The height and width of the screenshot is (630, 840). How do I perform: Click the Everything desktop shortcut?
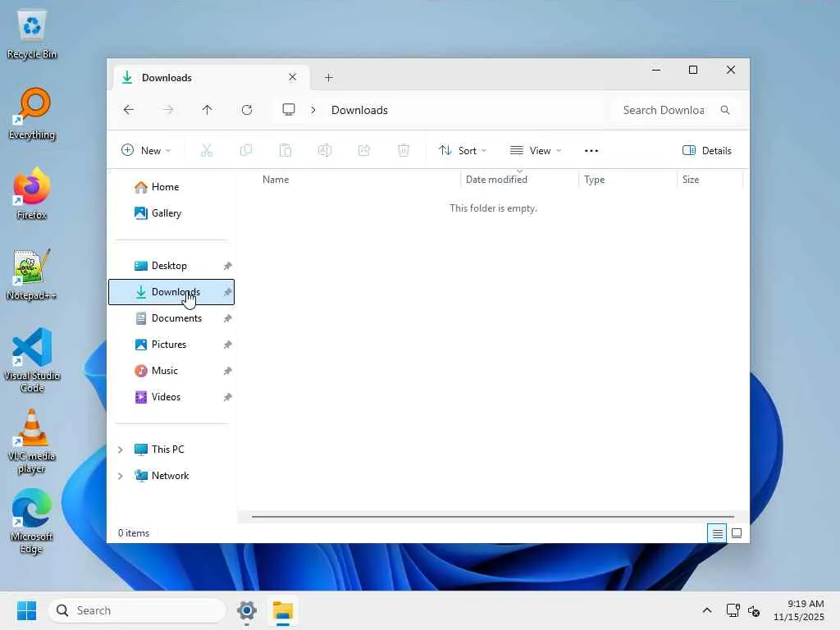(32, 114)
